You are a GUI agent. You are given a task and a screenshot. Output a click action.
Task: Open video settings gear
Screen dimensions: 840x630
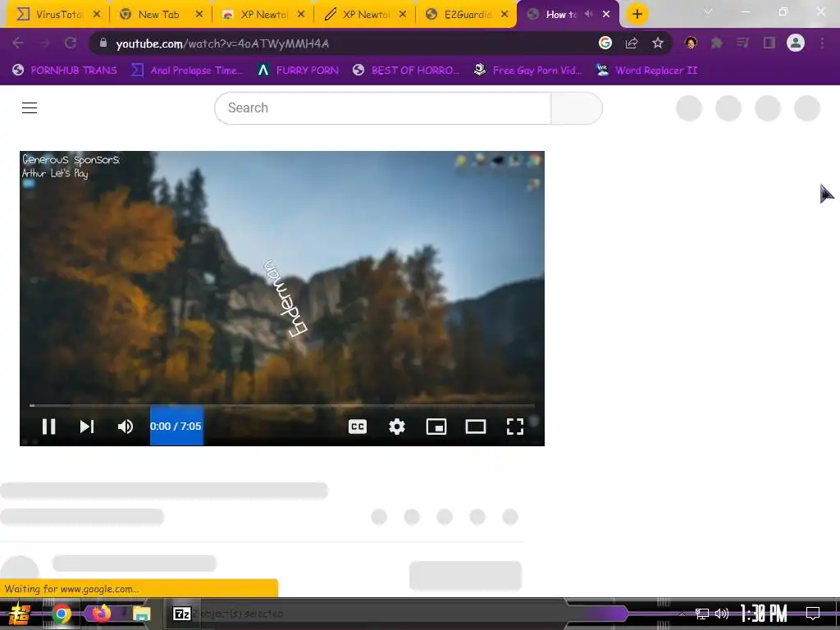[396, 427]
